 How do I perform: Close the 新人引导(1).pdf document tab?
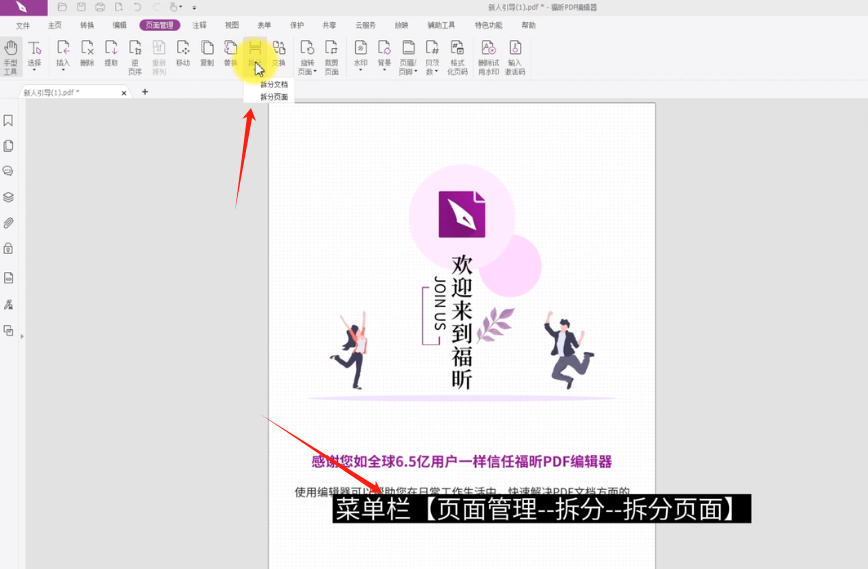coord(124,93)
